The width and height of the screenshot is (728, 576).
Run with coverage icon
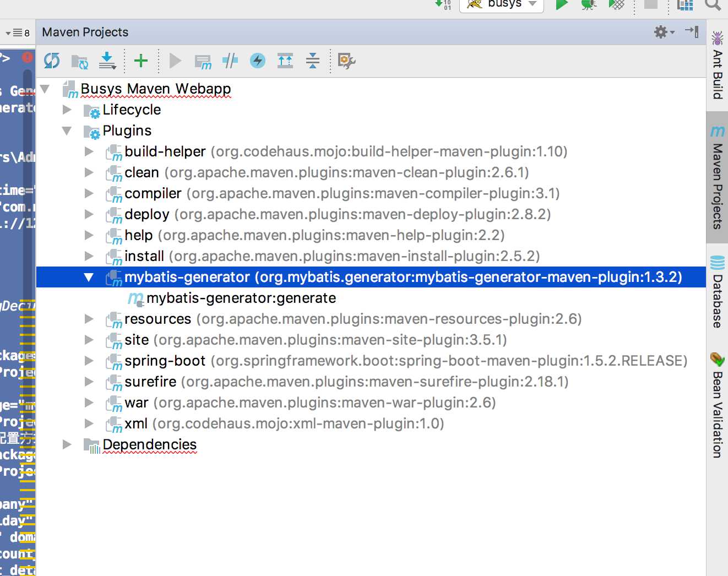tap(617, 4)
